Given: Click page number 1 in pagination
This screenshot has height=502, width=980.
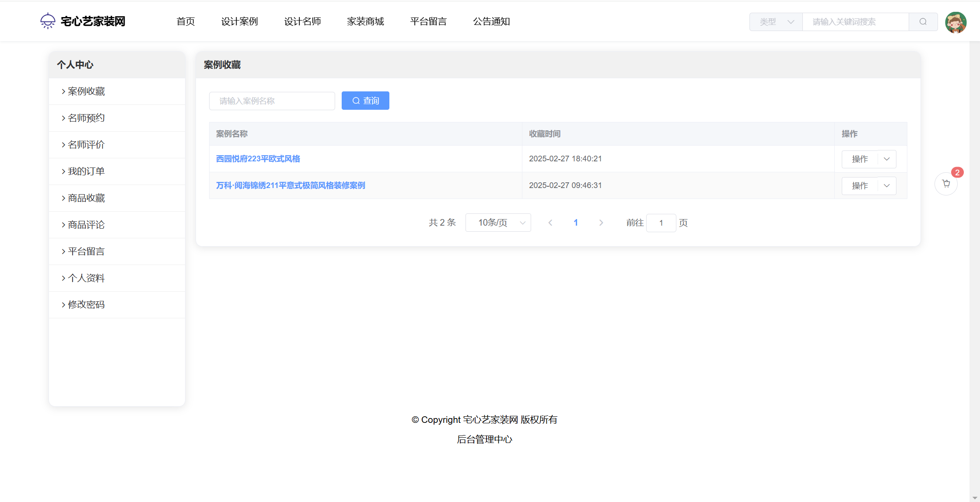Looking at the screenshot, I should coord(576,223).
